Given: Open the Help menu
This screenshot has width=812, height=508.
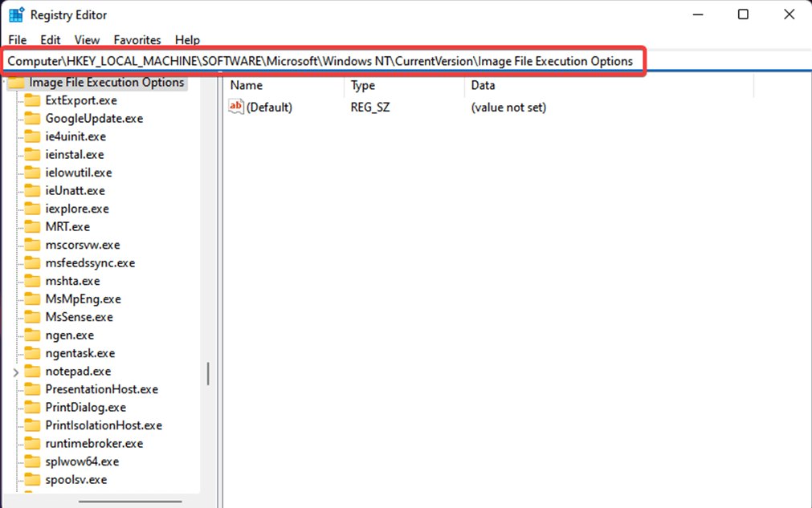Looking at the screenshot, I should click(187, 40).
